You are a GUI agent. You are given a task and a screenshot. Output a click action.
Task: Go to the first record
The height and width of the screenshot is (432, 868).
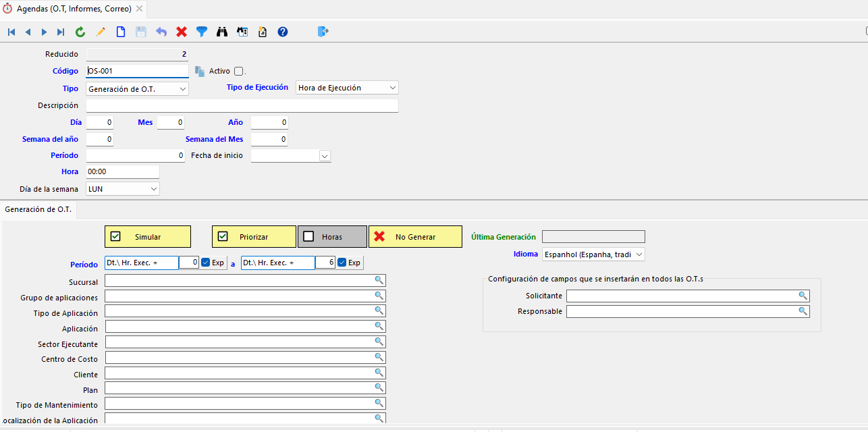(11, 32)
